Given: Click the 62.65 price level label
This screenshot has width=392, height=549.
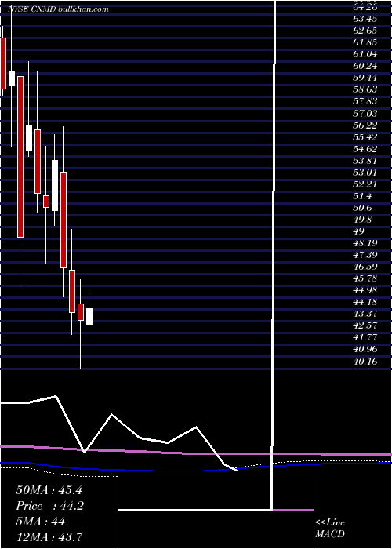Looking at the screenshot, I should 365,31.
